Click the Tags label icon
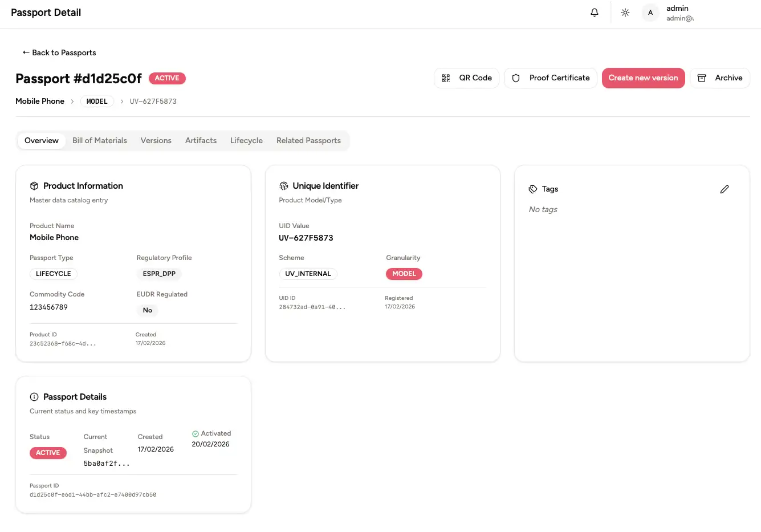Image resolution: width=761 pixels, height=532 pixels. click(533, 189)
